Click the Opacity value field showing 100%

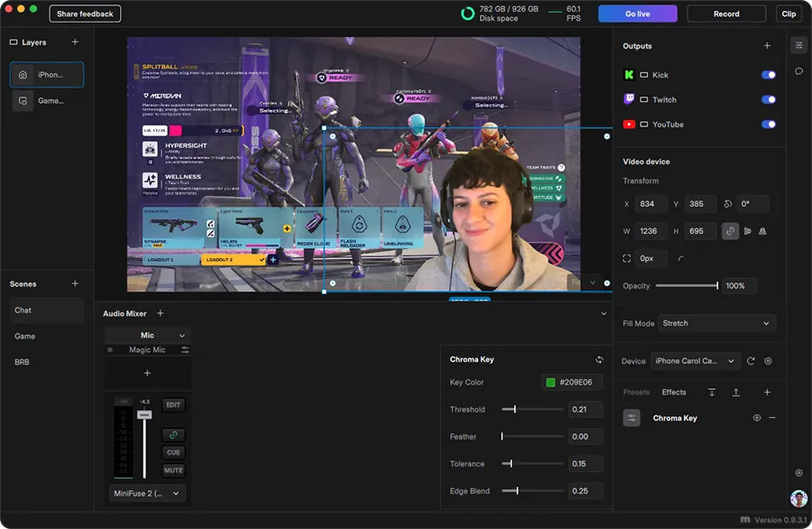tap(739, 285)
